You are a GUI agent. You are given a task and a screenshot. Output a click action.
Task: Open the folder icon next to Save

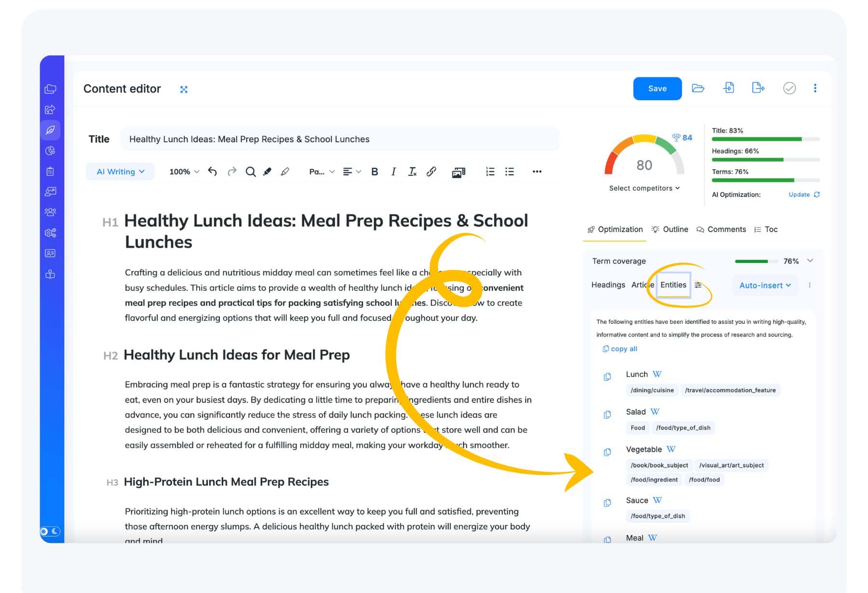click(698, 88)
